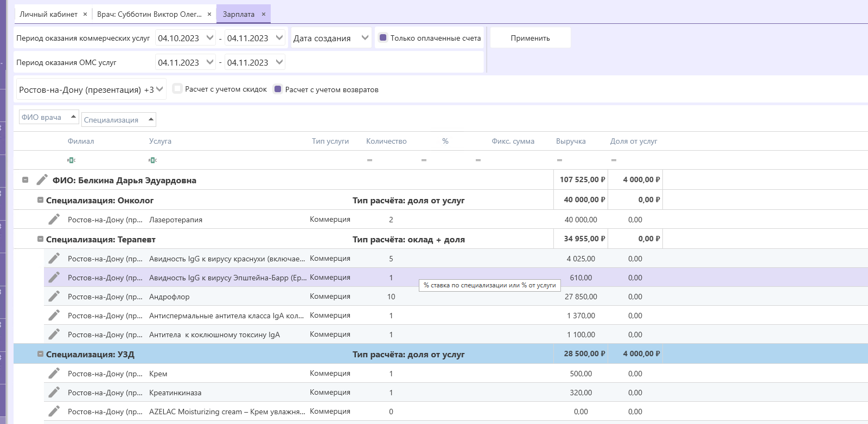Viewport: 868px width, 424px height.
Task: Sort by the Выручка column header
Action: click(571, 141)
